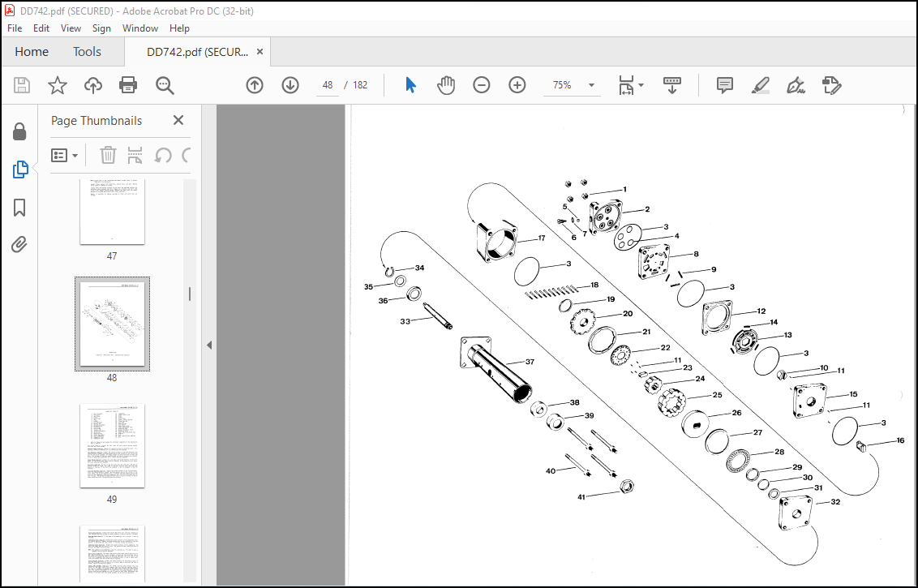Open security lock panel

pyautogui.click(x=19, y=131)
